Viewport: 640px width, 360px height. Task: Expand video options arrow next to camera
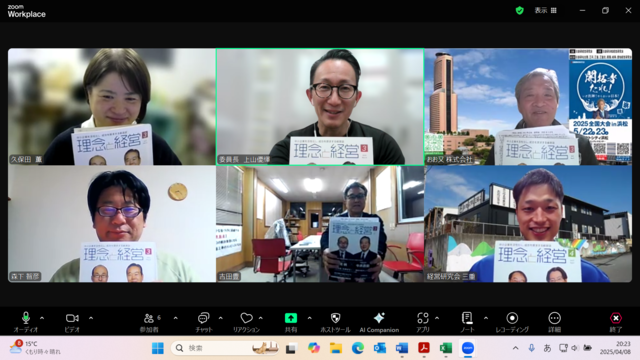[91, 318]
